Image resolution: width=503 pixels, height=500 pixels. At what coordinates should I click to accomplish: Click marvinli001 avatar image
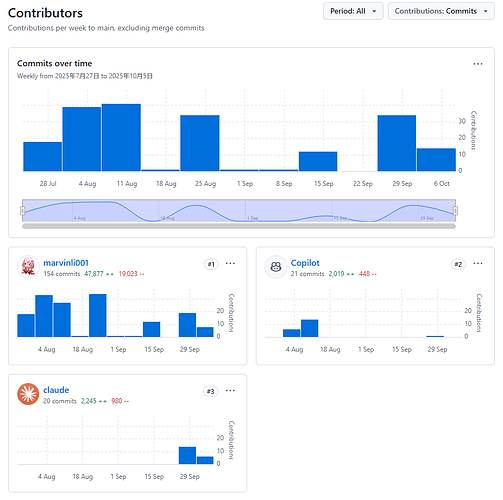point(28,267)
